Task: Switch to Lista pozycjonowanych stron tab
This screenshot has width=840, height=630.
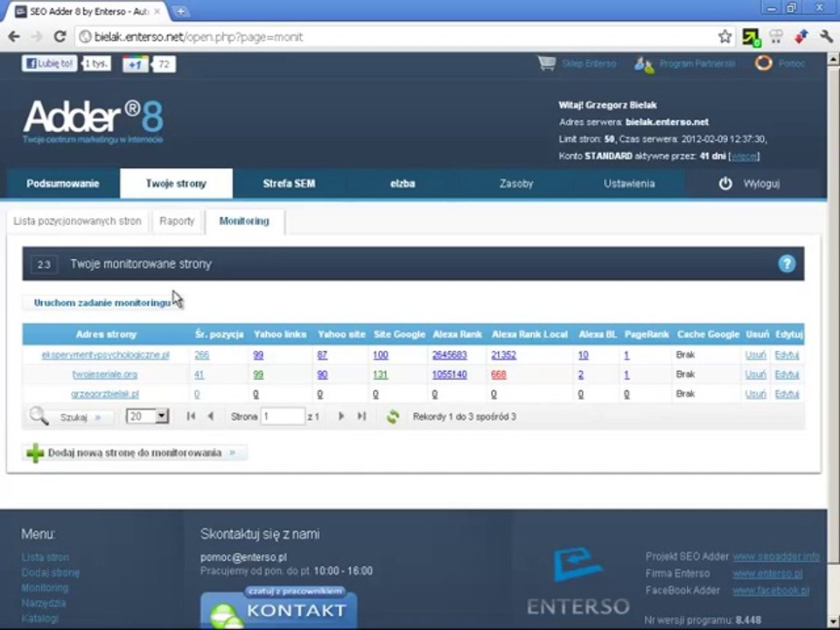Action: [x=77, y=221]
